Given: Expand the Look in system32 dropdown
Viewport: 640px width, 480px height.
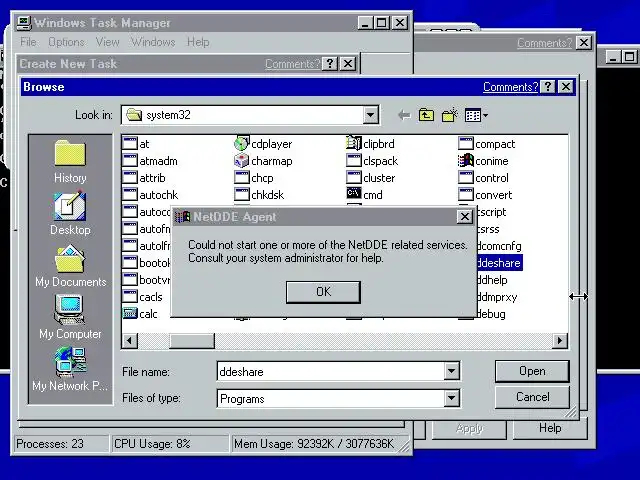Looking at the screenshot, I should 370,115.
